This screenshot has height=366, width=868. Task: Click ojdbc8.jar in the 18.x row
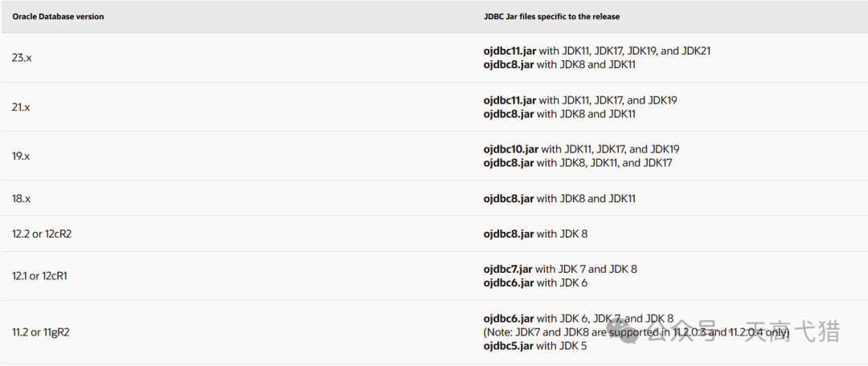click(509, 198)
